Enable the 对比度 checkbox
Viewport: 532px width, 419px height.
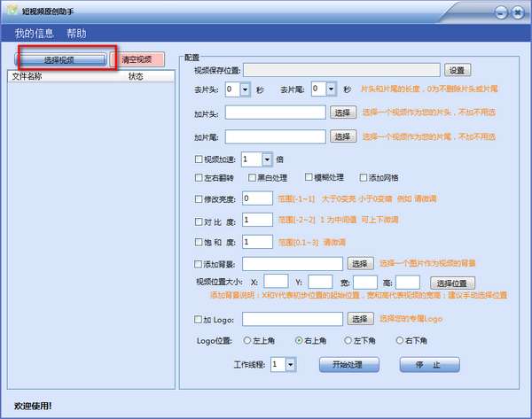(x=199, y=221)
